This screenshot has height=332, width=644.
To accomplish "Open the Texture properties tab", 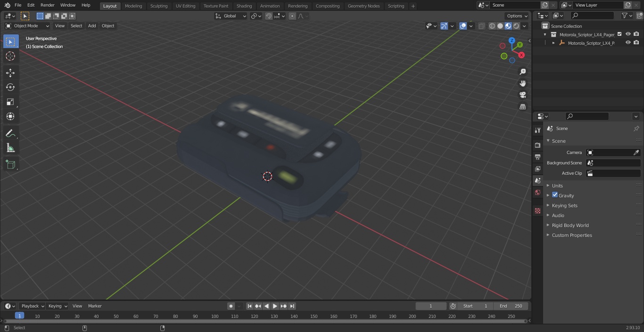I will [x=537, y=211].
